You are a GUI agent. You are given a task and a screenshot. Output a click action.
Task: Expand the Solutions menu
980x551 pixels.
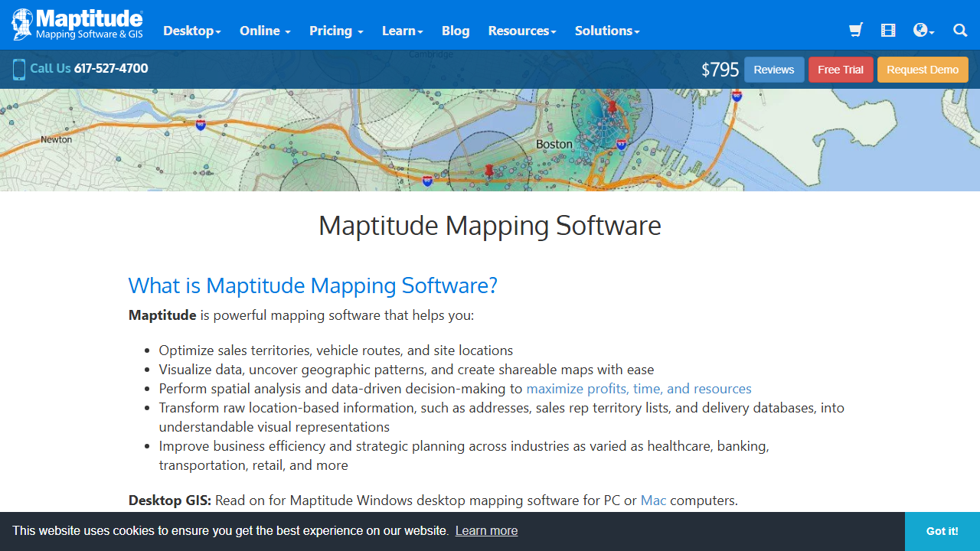(x=607, y=31)
